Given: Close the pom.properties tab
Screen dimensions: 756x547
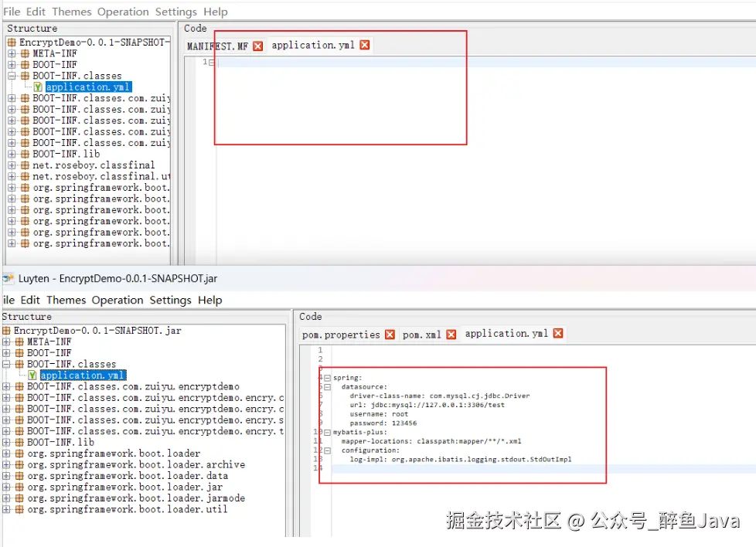Looking at the screenshot, I should (390, 335).
